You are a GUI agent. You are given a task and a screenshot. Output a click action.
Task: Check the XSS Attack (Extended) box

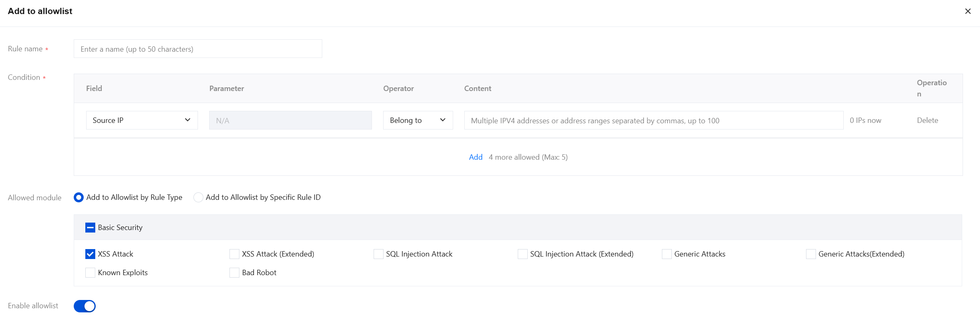click(x=234, y=254)
